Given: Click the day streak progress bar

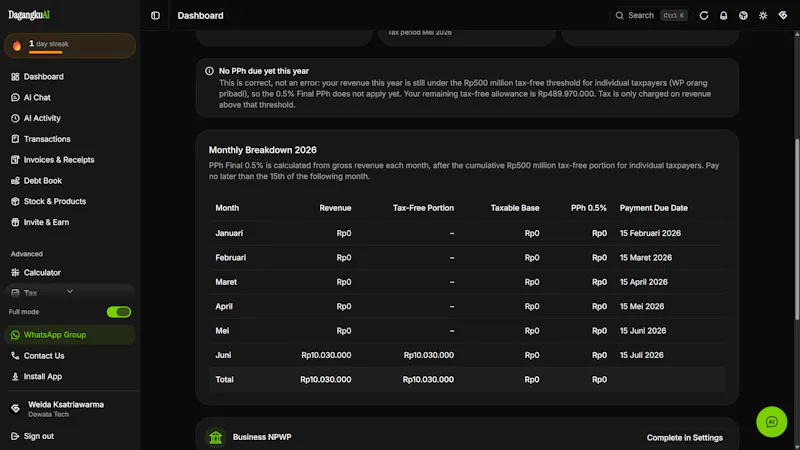Looking at the screenshot, I should [x=45, y=52].
